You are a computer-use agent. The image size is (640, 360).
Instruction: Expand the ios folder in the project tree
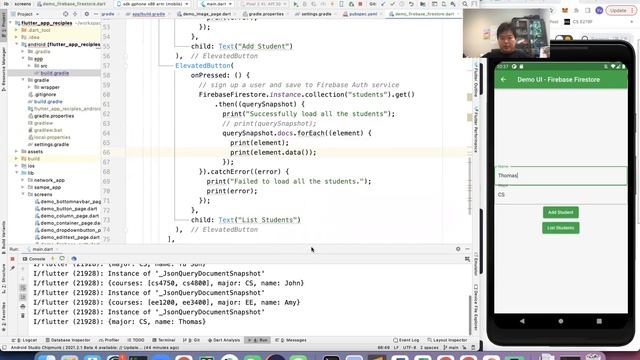[x=17, y=166]
